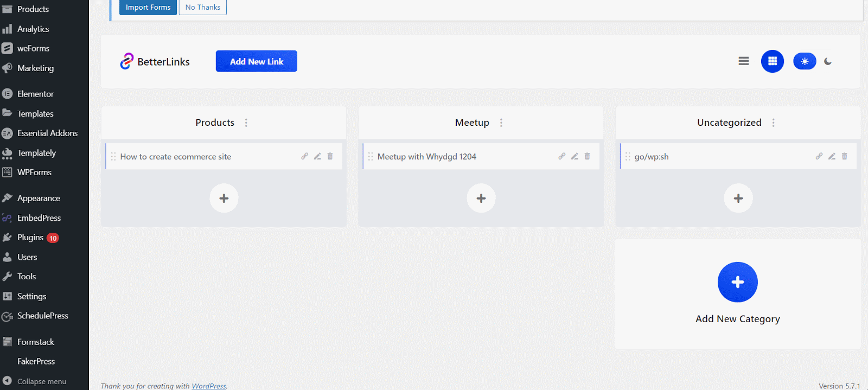The height and width of the screenshot is (390, 868).
Task: Open Uncategorized category options menu
Action: click(x=774, y=123)
